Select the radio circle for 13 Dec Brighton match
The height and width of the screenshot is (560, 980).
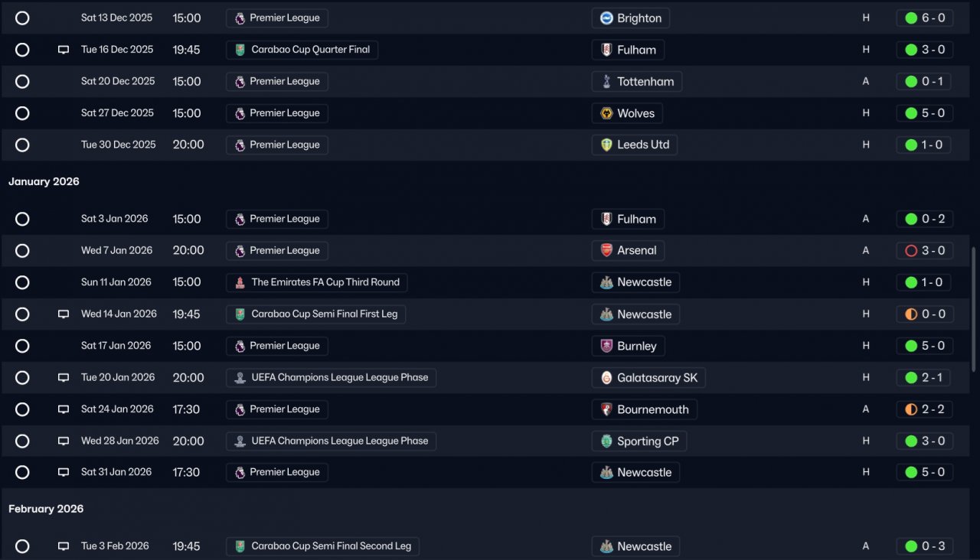tap(22, 18)
